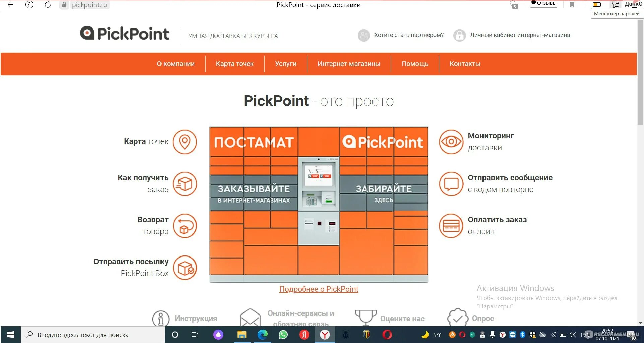Click the Хотите стать партнёром? link
This screenshot has height=343, width=644.
pyautogui.click(x=409, y=35)
